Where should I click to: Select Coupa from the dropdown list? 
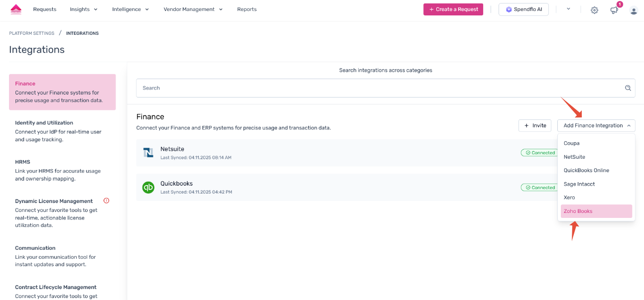click(596, 143)
